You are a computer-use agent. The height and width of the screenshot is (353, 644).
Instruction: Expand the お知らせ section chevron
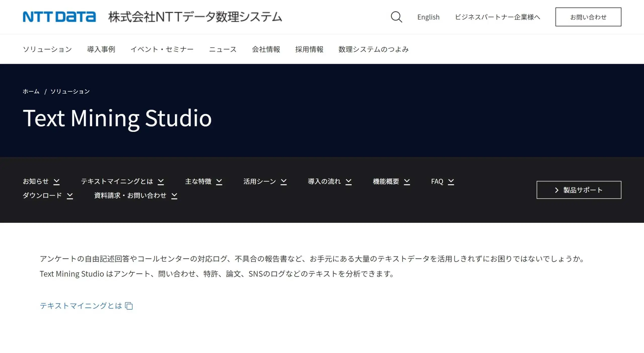[57, 182]
